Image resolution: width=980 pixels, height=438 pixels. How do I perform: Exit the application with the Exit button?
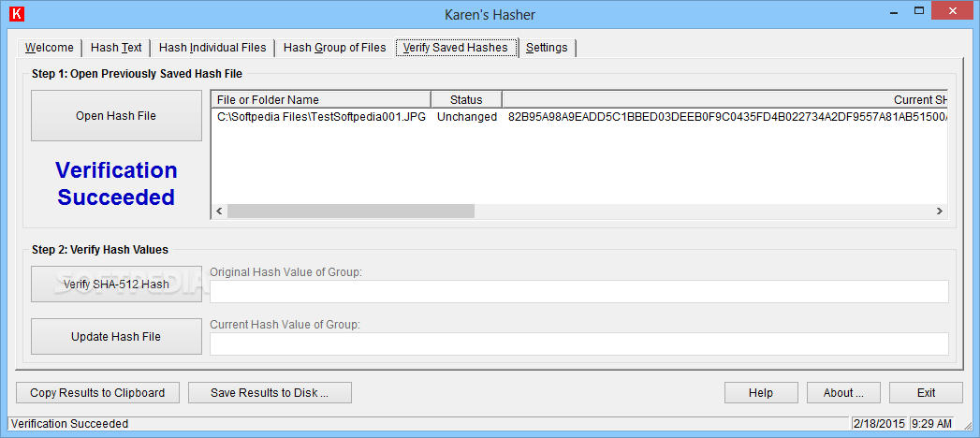click(927, 393)
